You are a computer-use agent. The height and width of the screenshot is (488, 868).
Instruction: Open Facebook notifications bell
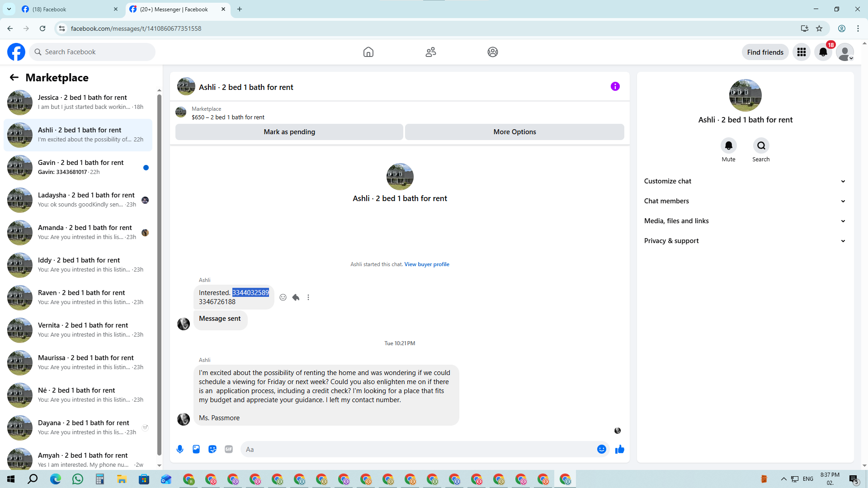pyautogui.click(x=823, y=52)
